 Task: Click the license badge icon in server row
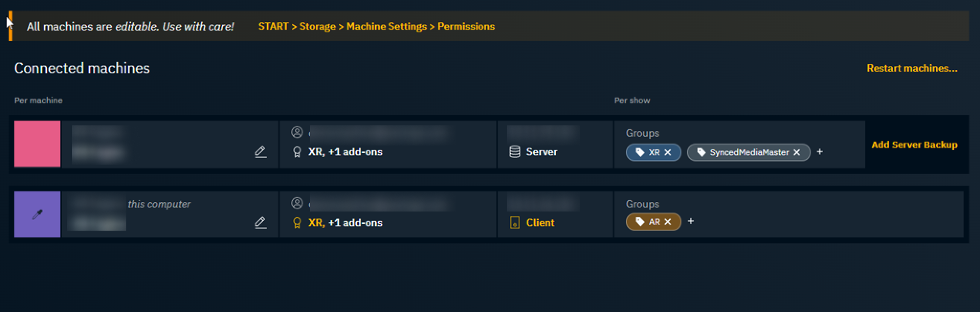point(297,152)
